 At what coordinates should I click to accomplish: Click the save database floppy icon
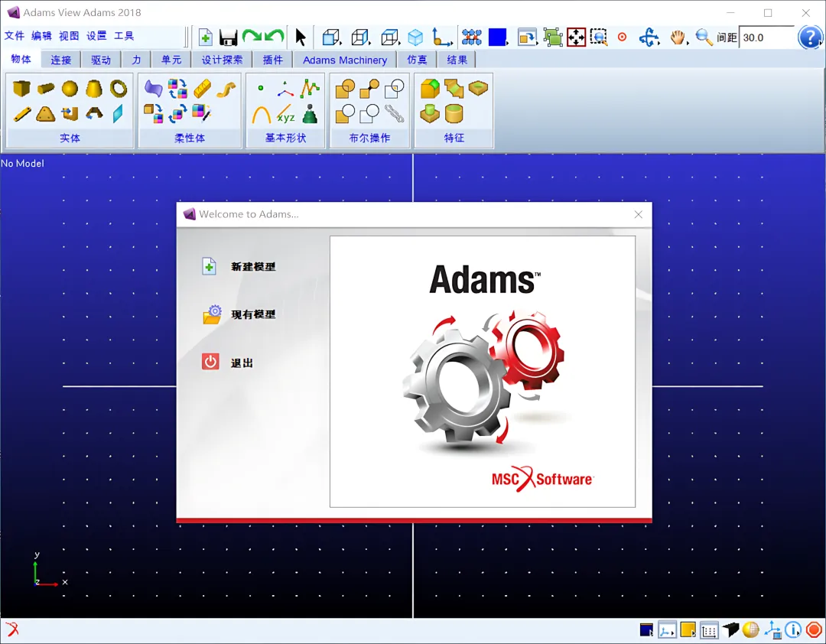[x=228, y=37]
